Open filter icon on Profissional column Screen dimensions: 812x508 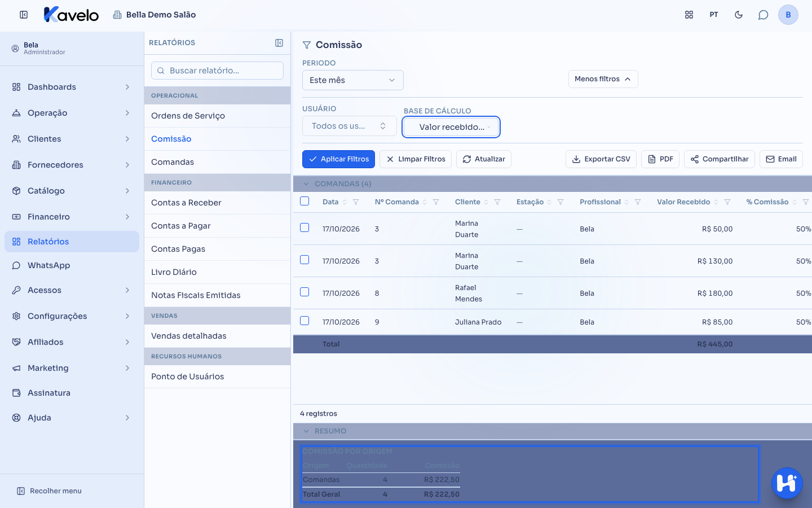[638, 202]
